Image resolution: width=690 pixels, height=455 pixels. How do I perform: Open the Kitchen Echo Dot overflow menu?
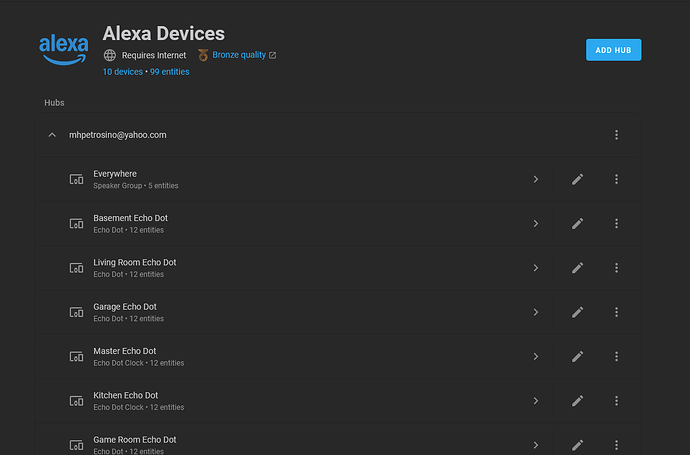(x=616, y=401)
